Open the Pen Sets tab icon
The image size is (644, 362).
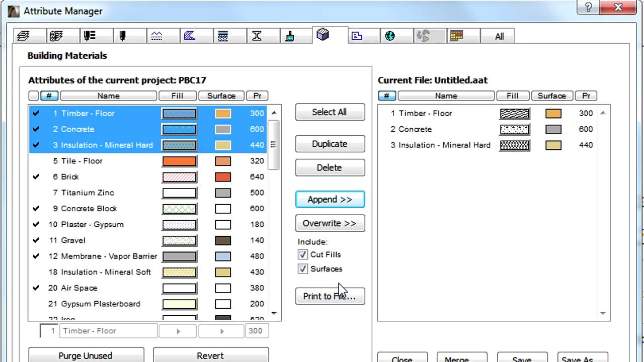(90, 36)
